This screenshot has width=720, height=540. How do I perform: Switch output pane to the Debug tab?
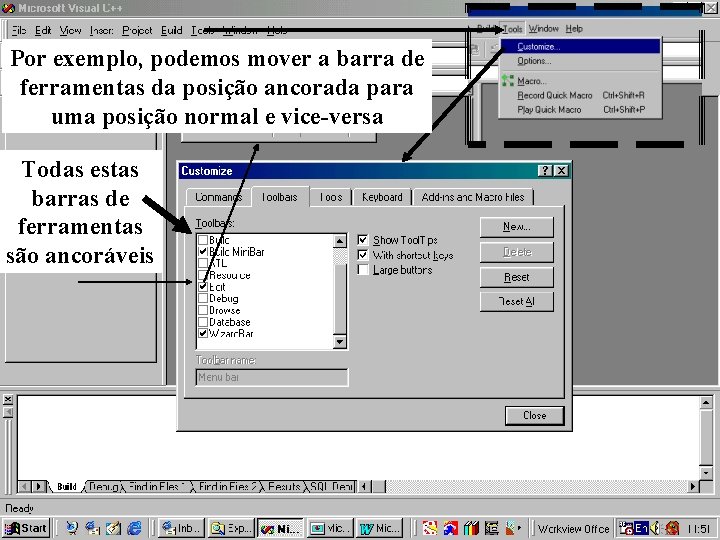click(104, 486)
